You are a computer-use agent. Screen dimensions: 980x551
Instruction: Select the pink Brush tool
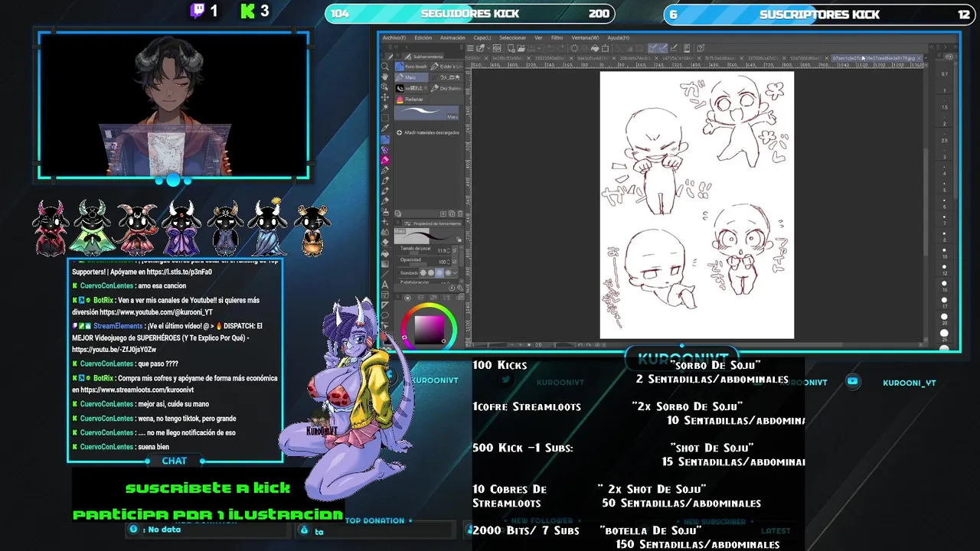(385, 160)
